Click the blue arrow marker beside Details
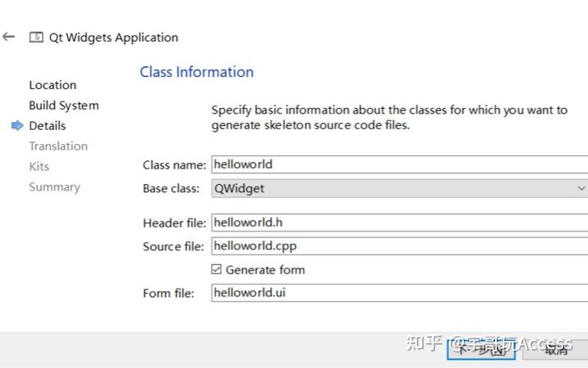Viewport: 588px width, 368px height. tap(17, 126)
